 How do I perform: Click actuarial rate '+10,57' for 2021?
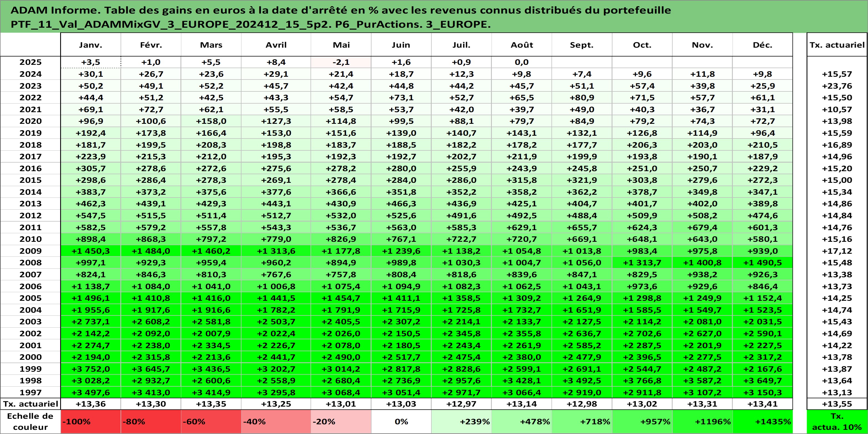837,109
